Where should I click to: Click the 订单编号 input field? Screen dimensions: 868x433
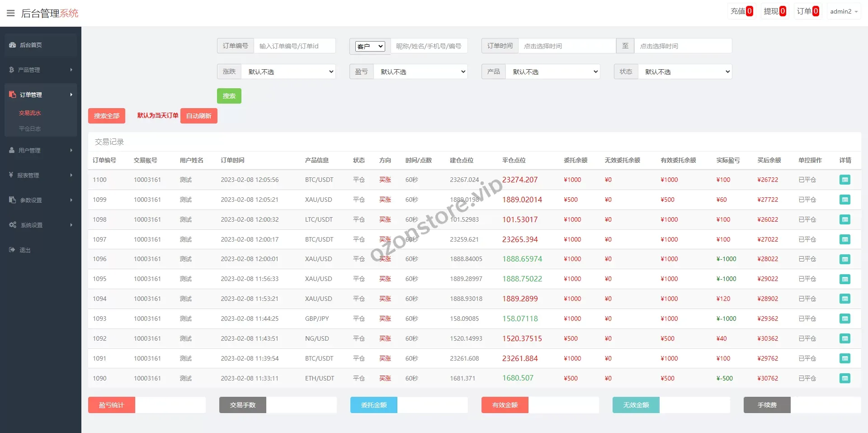click(294, 46)
